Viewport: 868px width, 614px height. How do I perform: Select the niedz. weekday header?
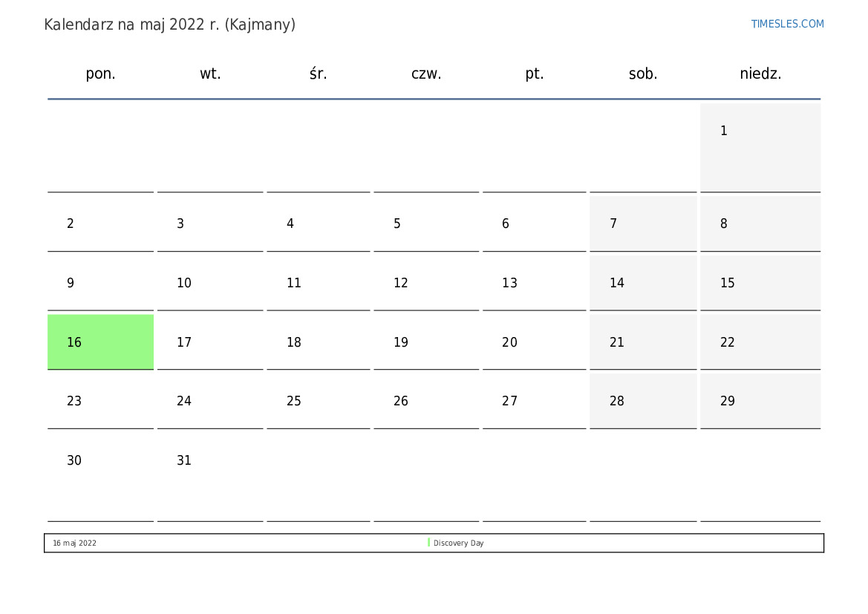760,74
